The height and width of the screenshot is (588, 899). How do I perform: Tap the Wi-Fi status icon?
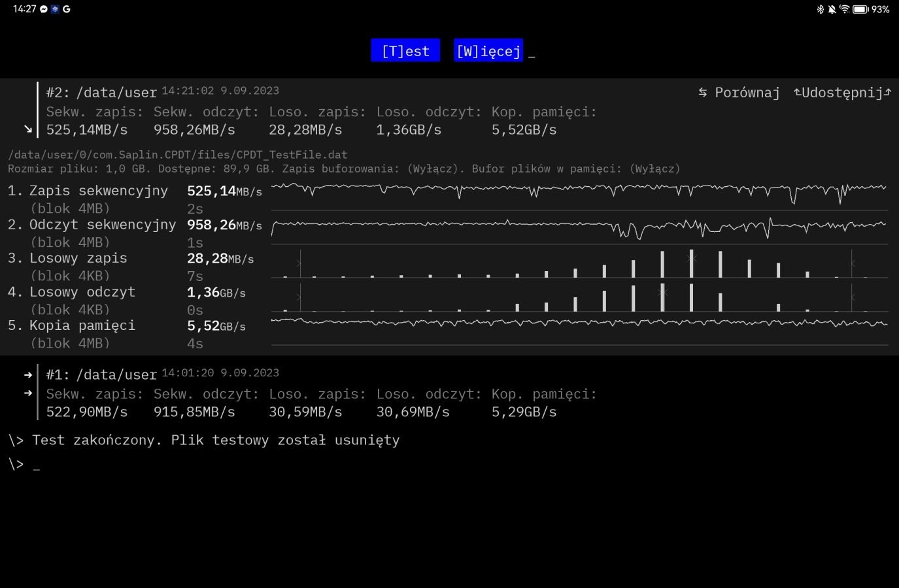coord(844,9)
